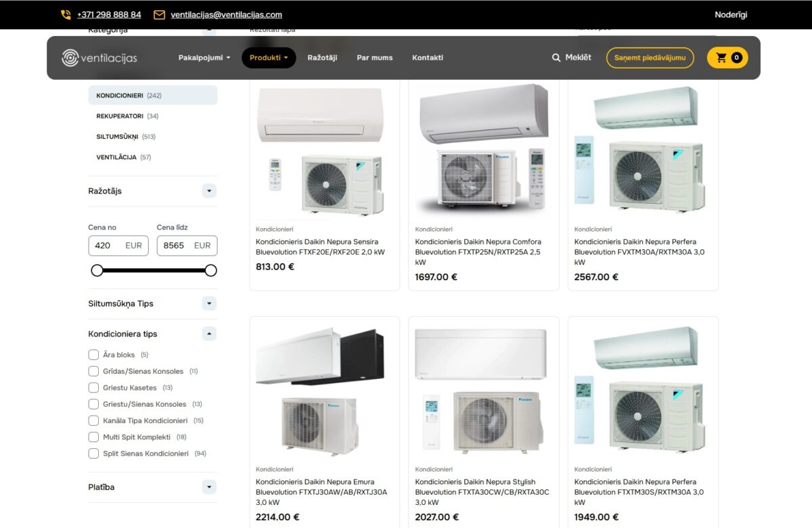The image size is (812, 528).
Task: Click the 2027.00 € price
Action: 437,517
